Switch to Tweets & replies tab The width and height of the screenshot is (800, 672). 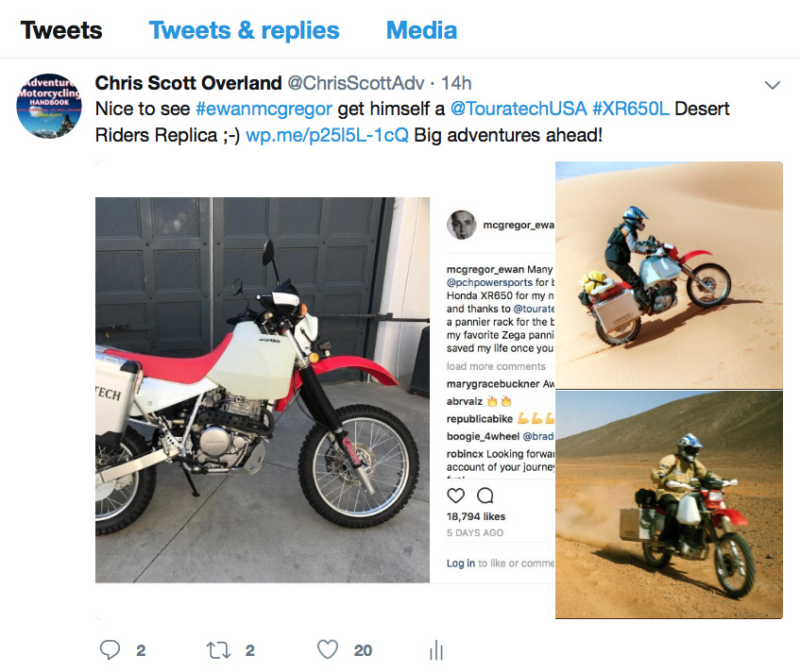pos(244,30)
